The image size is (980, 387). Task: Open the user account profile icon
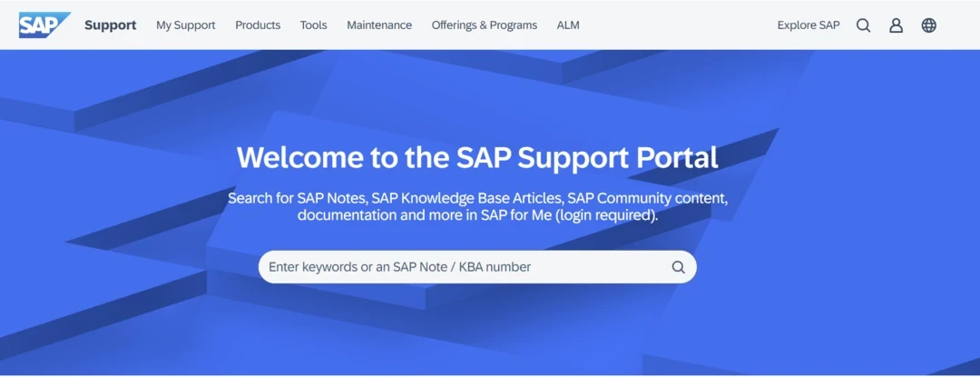[x=896, y=25]
